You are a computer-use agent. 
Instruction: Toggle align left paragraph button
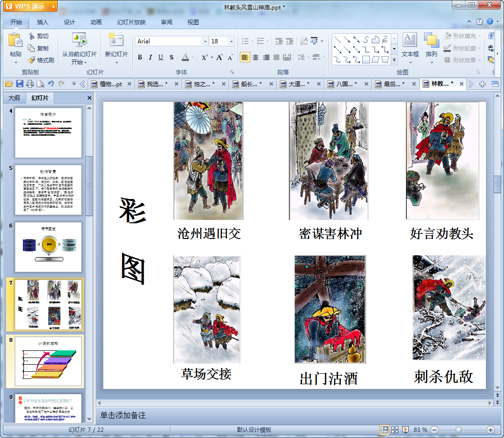[245, 58]
